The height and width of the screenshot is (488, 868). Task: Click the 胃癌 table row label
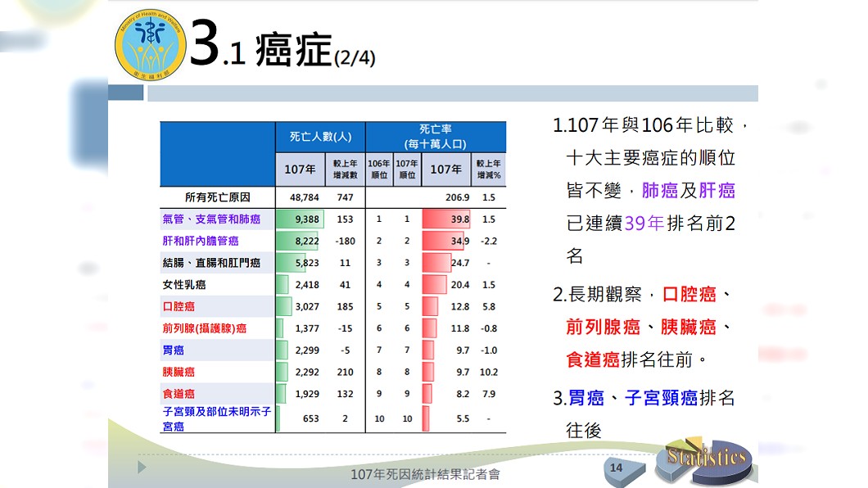174,350
